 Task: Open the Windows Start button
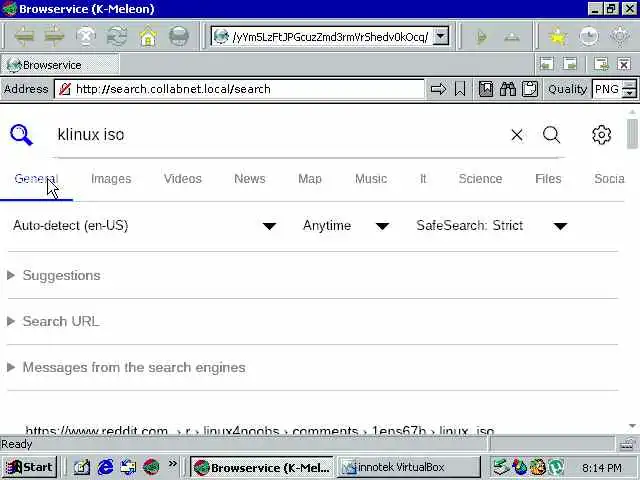[x=30, y=467]
